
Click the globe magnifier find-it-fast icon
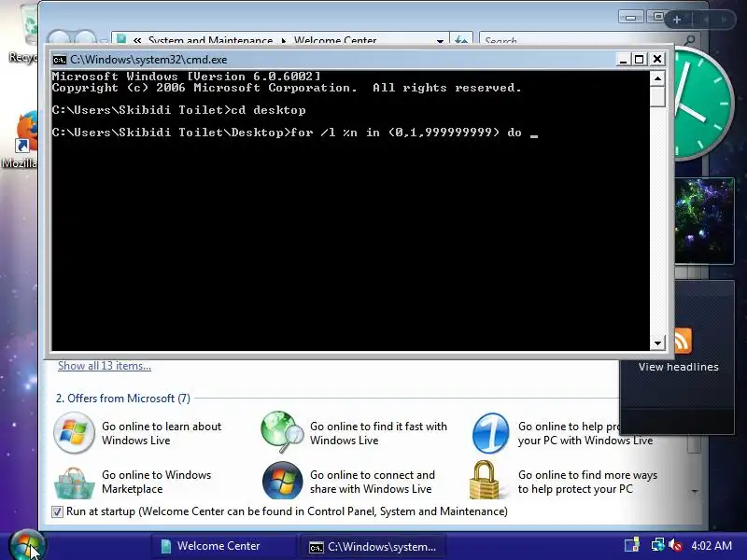(x=282, y=432)
